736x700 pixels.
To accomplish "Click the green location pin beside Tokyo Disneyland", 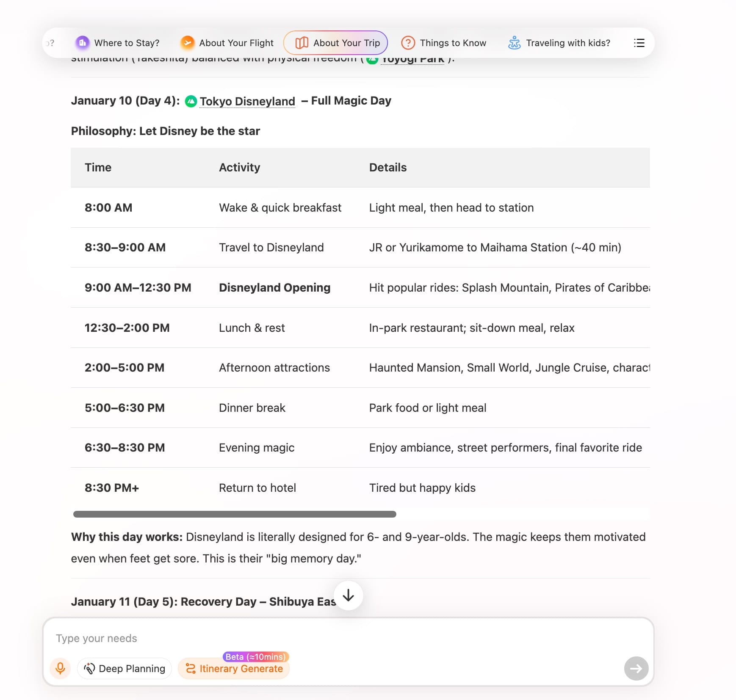I will (x=191, y=101).
